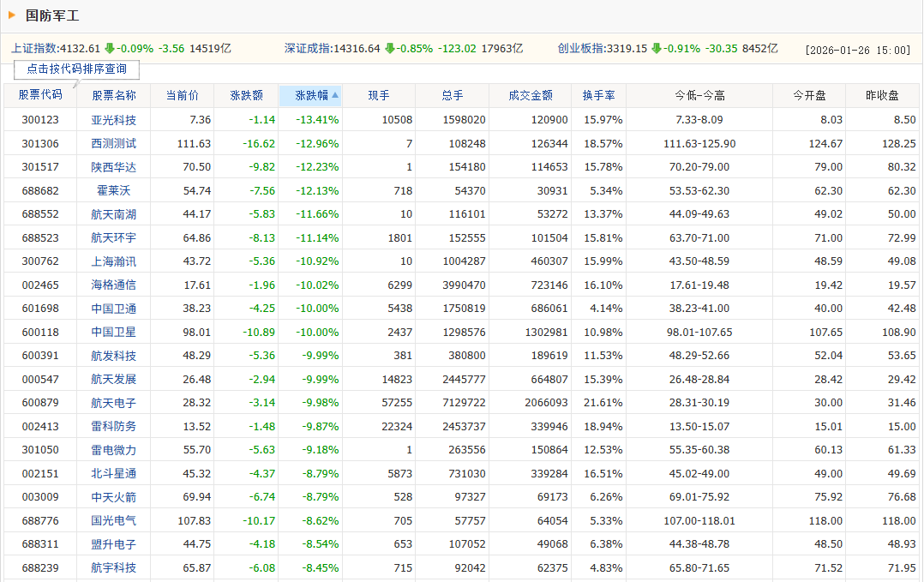Viewport: 924px width, 582px height.
Task: Click stock code 600879
Action: pos(40,402)
